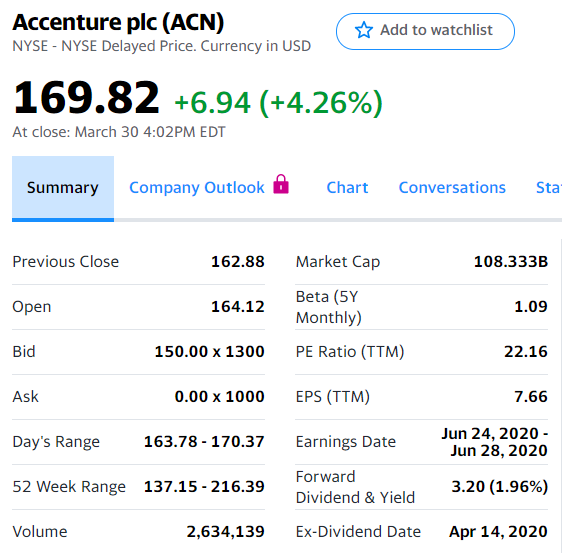
Task: Select the Previous Close value 162.88
Action: click(238, 262)
